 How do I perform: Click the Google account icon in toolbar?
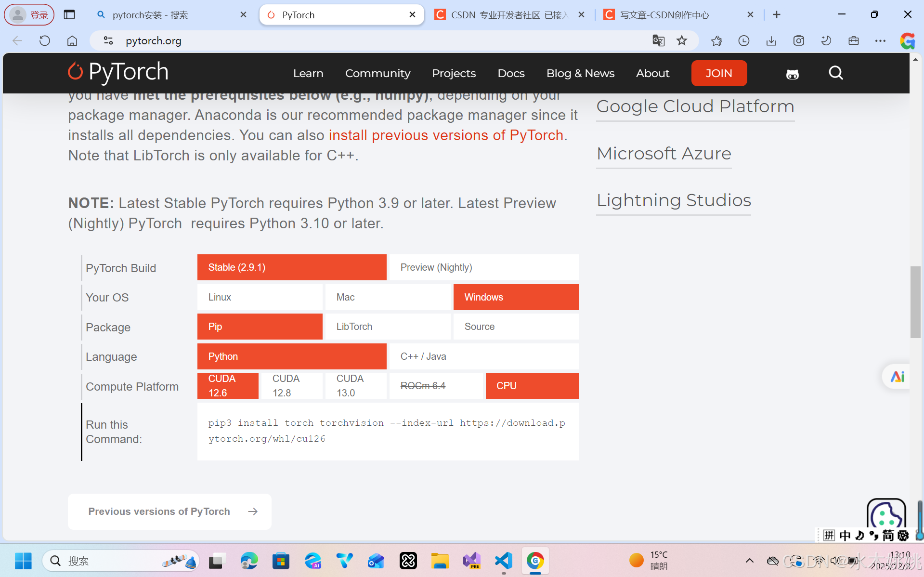(908, 41)
